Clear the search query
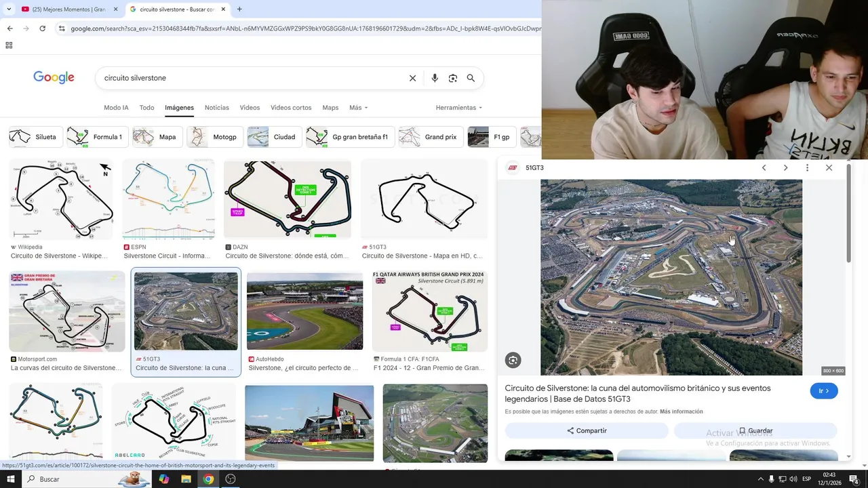This screenshot has width=868, height=488. (x=412, y=78)
